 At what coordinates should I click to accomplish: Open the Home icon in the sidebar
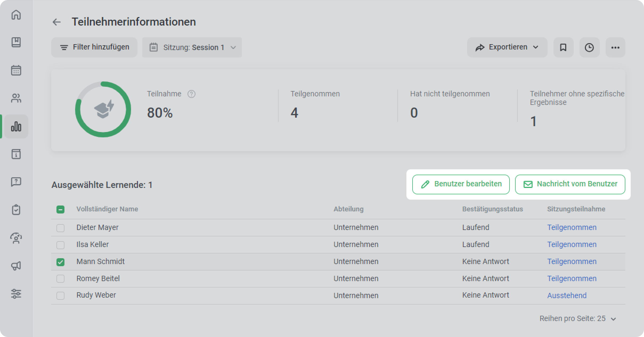[x=16, y=15]
